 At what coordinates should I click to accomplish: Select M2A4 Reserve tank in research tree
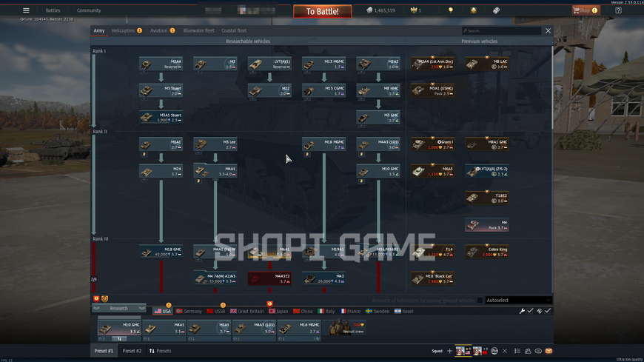click(x=161, y=64)
